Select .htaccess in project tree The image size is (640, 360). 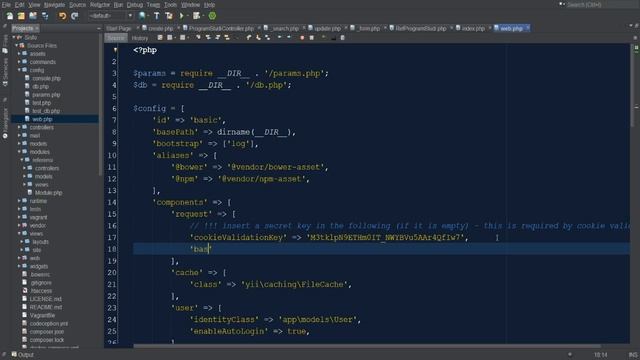click(x=41, y=291)
